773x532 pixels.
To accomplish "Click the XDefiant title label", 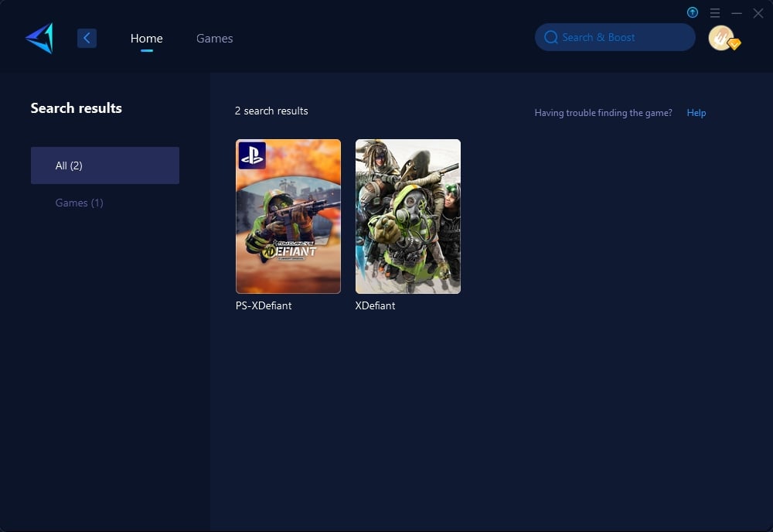I will click(x=375, y=305).
